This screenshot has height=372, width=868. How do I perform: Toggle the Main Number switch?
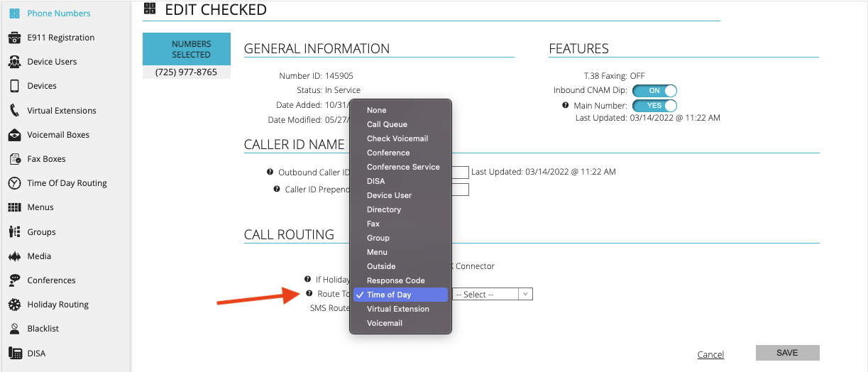[x=654, y=106]
